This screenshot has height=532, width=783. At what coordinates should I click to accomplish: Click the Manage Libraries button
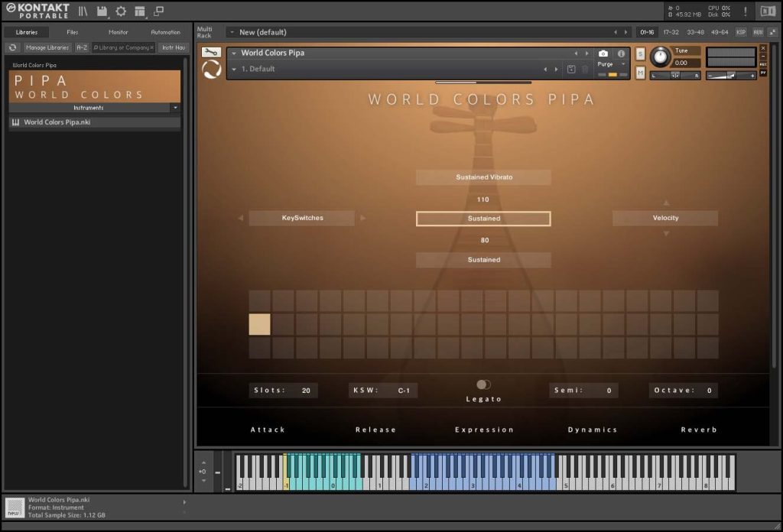(x=47, y=47)
